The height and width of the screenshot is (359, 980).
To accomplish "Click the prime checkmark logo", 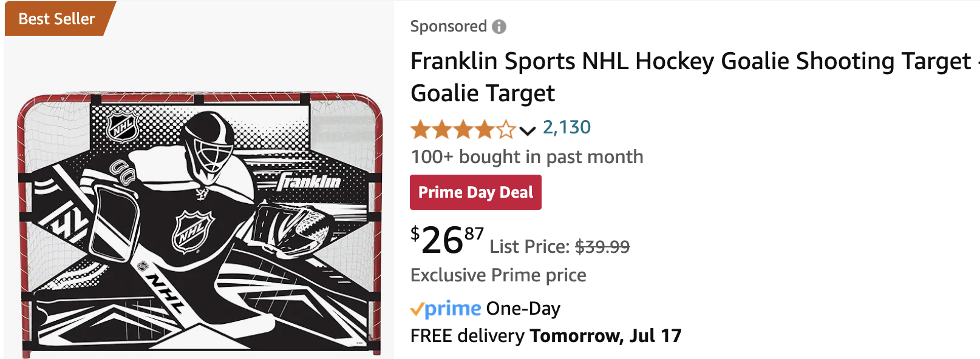I will point(446,309).
